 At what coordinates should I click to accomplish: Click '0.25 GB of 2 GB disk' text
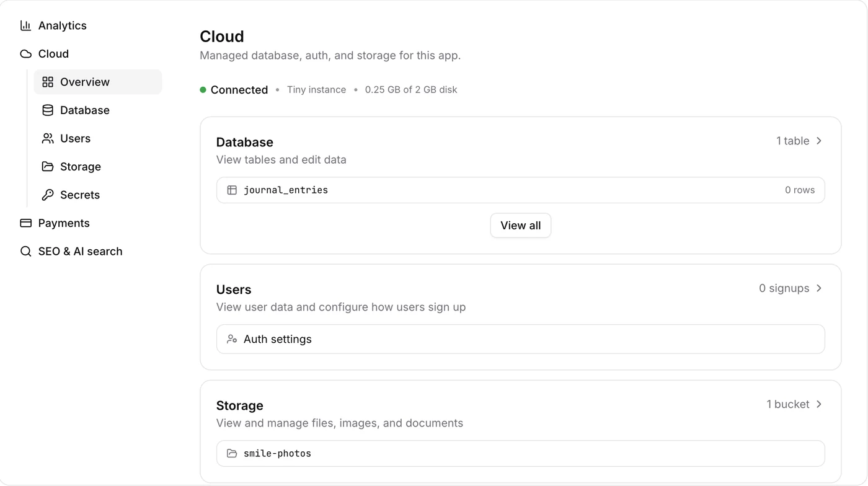[411, 90]
